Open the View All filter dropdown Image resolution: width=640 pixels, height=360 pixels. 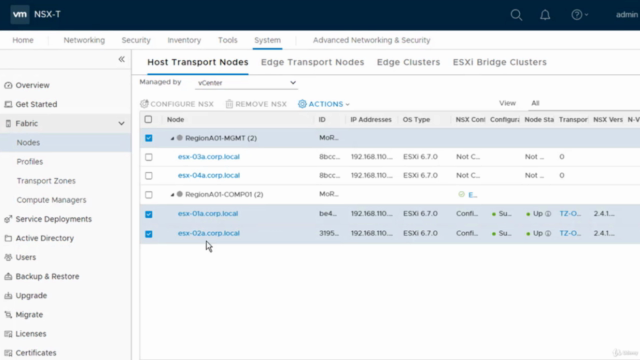click(x=584, y=103)
